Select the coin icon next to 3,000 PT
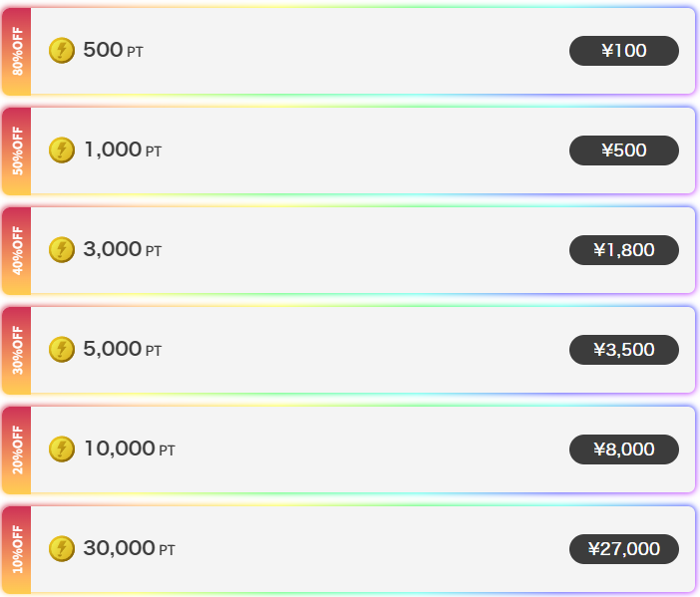The width and height of the screenshot is (700, 597). point(62,249)
